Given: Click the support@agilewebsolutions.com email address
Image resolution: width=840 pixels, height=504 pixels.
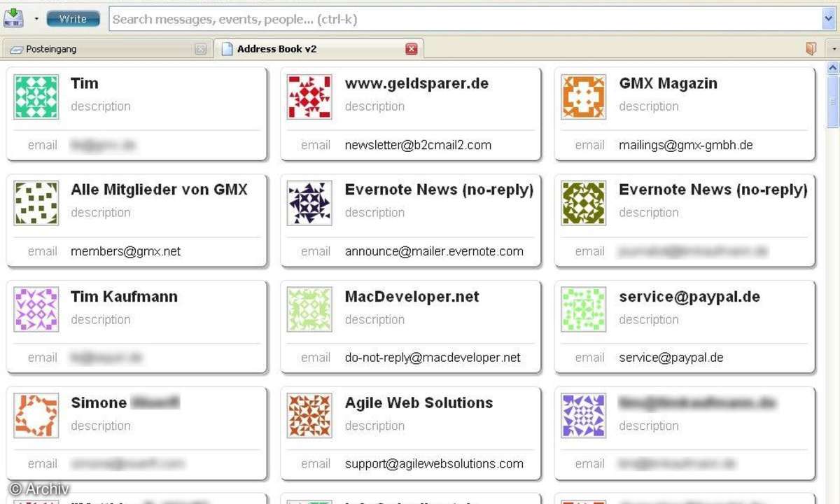Looking at the screenshot, I should [434, 463].
